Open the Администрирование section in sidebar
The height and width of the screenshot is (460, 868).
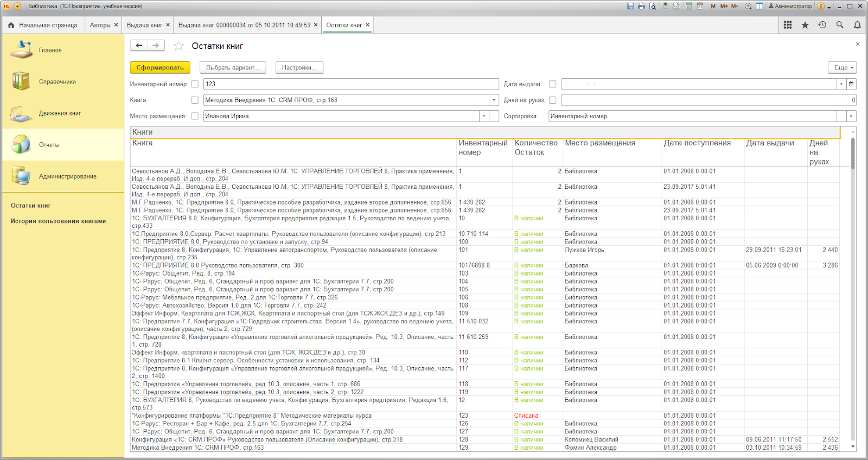click(63, 176)
